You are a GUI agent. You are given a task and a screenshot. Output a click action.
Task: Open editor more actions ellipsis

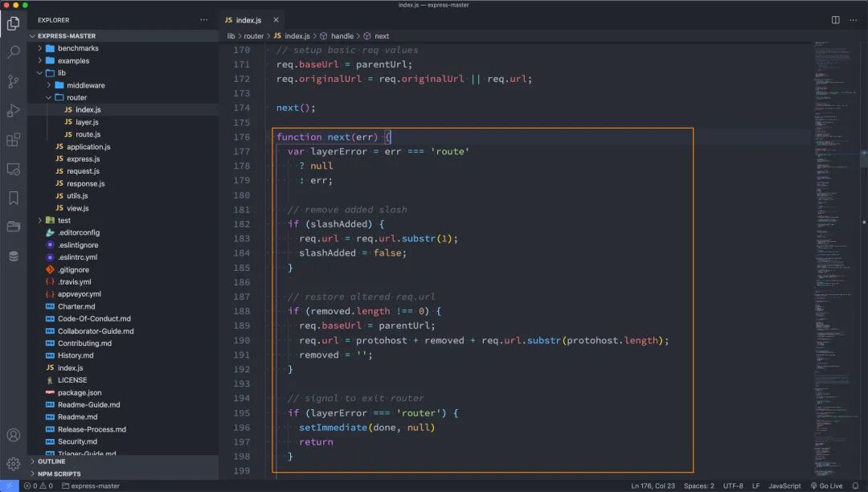pos(853,20)
